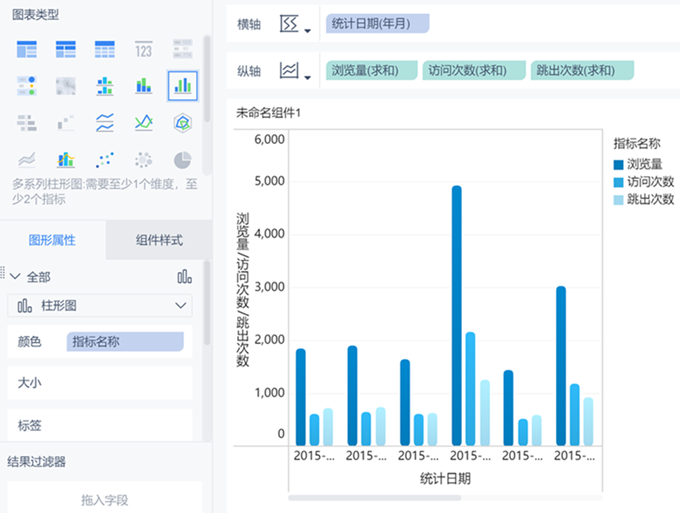This screenshot has width=680, height=513.
Task: Toggle 浏览量 series in the chart legend
Action: tap(644, 164)
